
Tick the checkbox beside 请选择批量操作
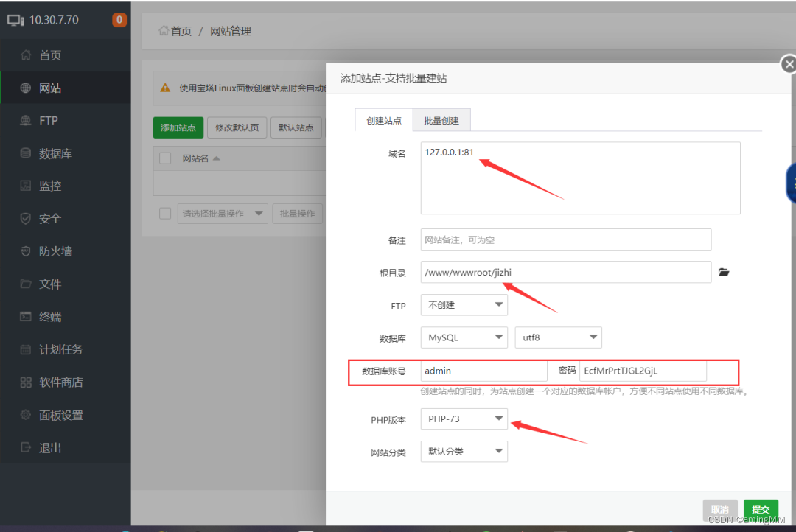pos(165,214)
